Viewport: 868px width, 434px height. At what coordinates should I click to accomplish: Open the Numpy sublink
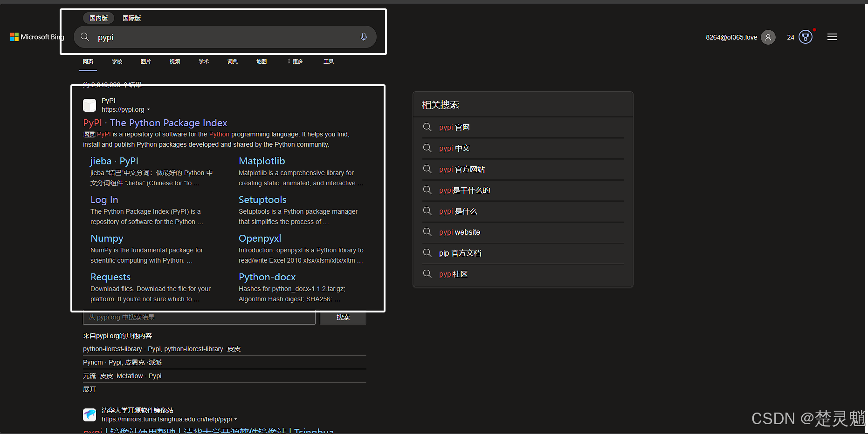pyautogui.click(x=107, y=238)
